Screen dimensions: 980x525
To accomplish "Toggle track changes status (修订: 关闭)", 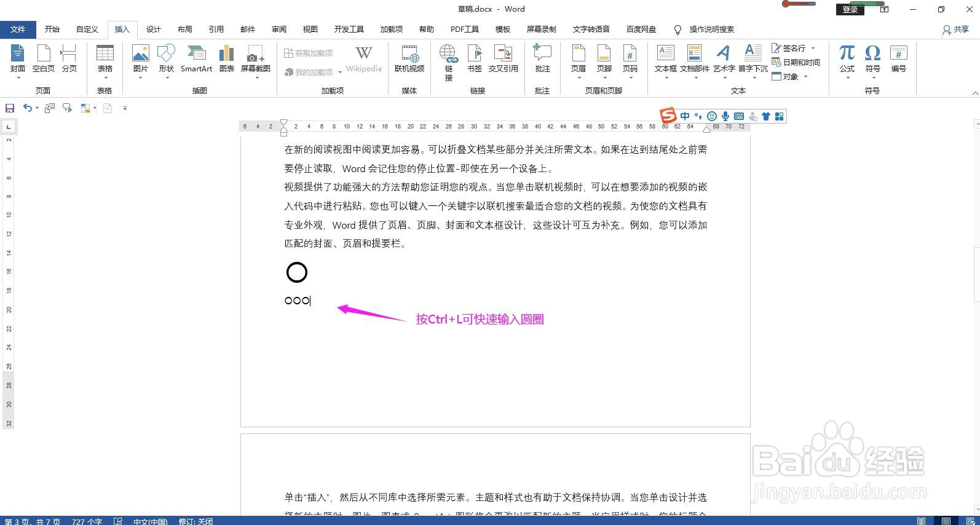I will [x=196, y=521].
